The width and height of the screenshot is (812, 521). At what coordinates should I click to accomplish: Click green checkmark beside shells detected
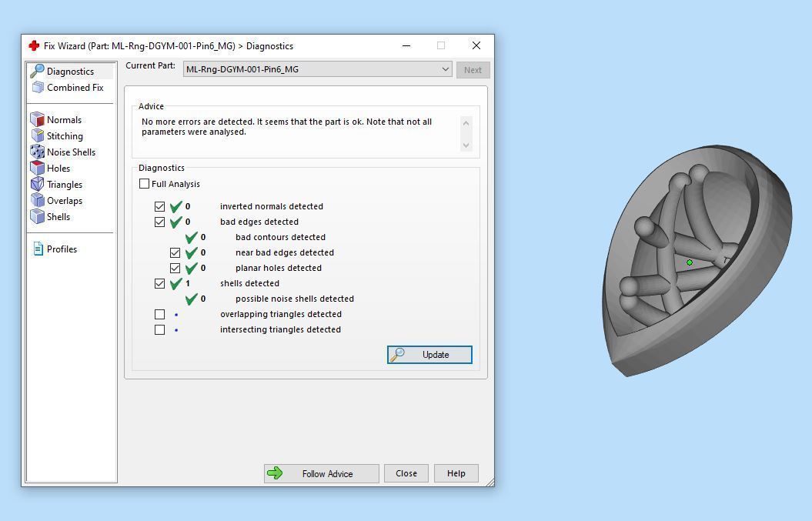coord(176,284)
